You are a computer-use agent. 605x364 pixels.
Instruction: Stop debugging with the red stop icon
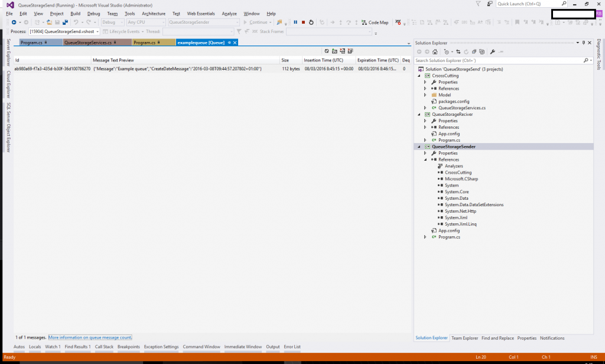tap(304, 22)
